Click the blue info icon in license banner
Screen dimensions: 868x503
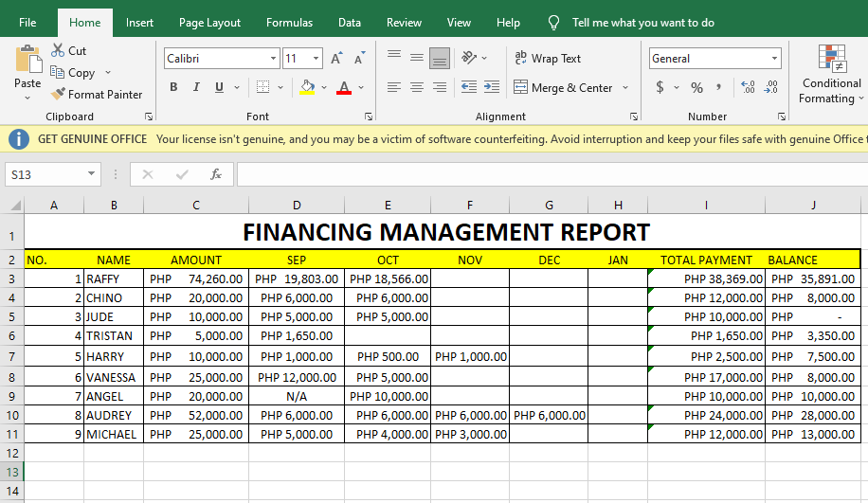(19, 139)
